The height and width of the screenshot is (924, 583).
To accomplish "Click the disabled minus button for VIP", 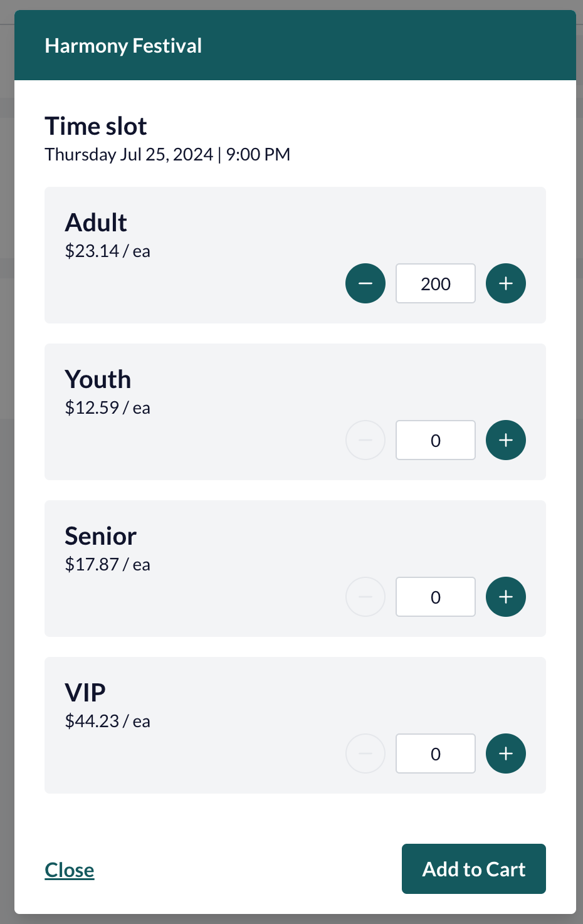I will click(x=365, y=753).
